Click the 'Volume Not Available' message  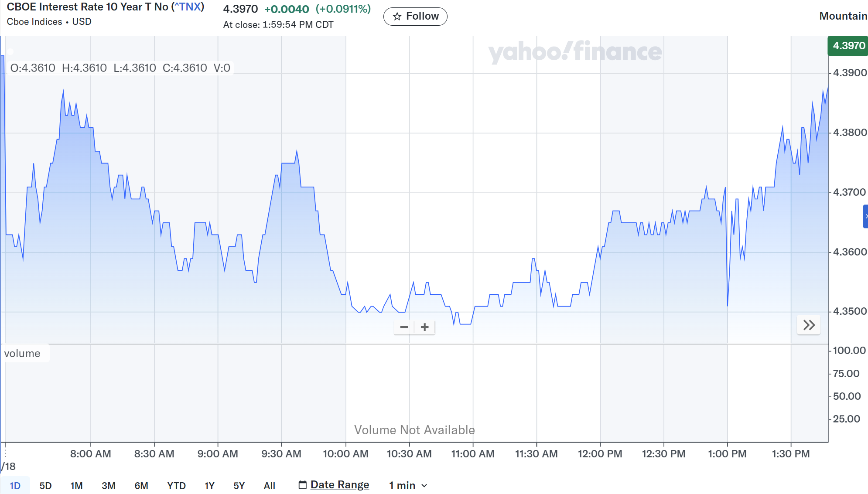click(x=414, y=430)
